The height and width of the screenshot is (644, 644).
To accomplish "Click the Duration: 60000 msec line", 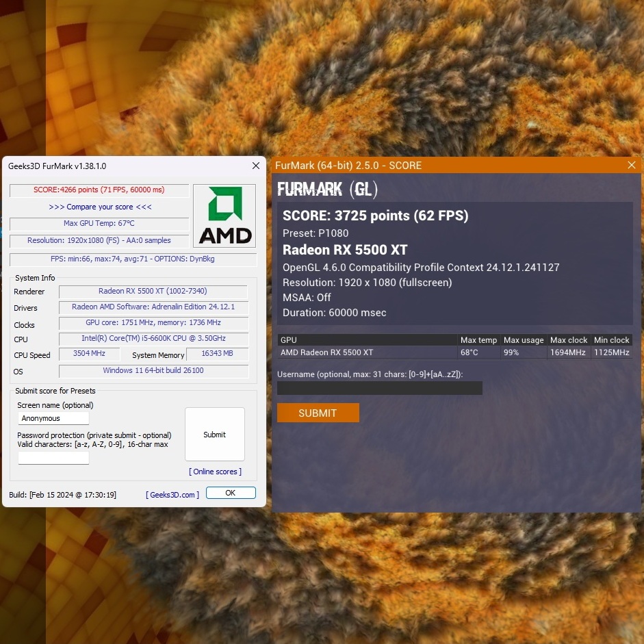I will tap(335, 313).
